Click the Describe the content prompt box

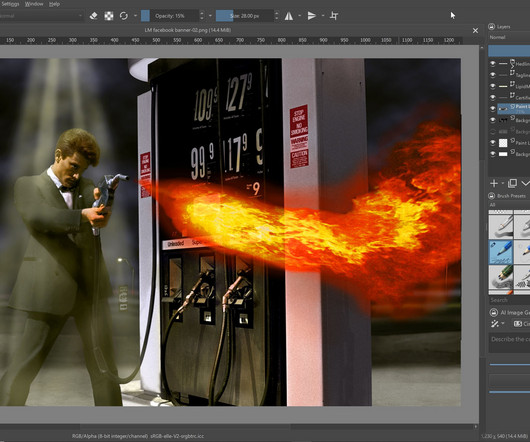tap(509, 343)
